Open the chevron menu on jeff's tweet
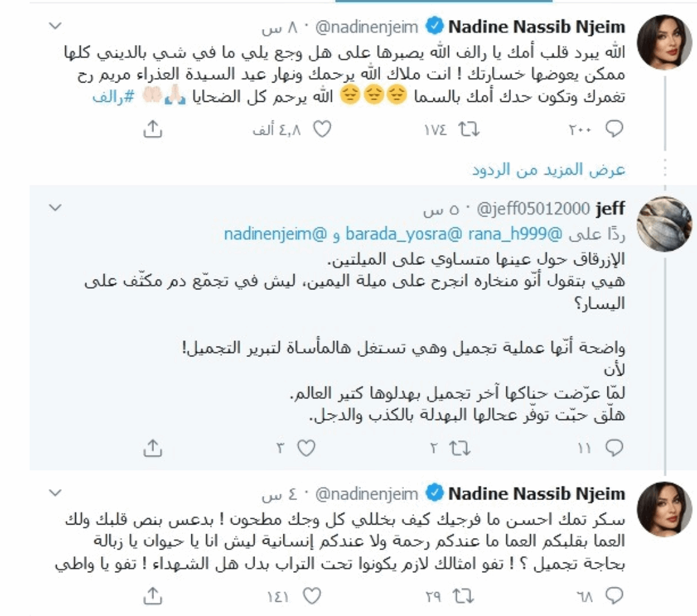This screenshot has height=616, width=697. [x=55, y=207]
